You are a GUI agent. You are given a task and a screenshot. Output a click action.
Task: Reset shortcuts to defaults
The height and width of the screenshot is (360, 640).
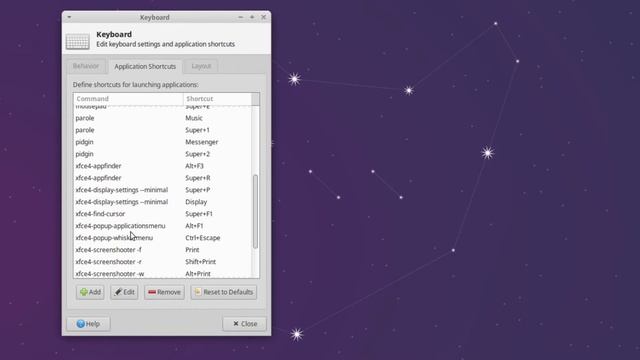tap(224, 292)
